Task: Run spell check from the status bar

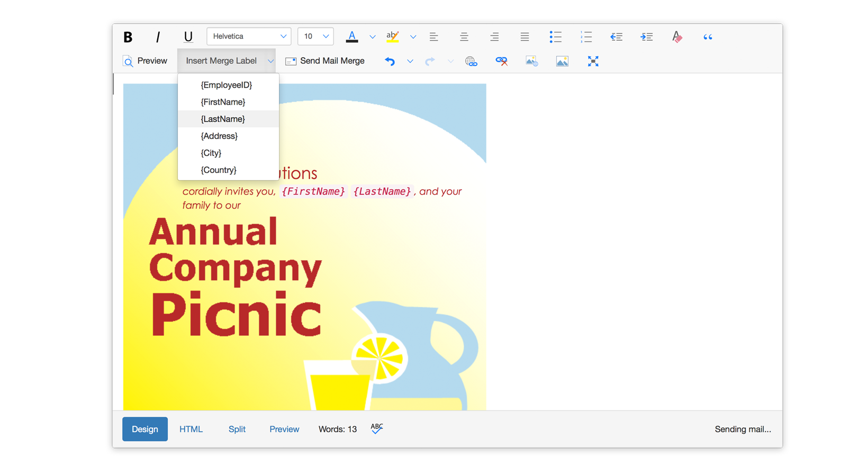Action: (x=377, y=428)
